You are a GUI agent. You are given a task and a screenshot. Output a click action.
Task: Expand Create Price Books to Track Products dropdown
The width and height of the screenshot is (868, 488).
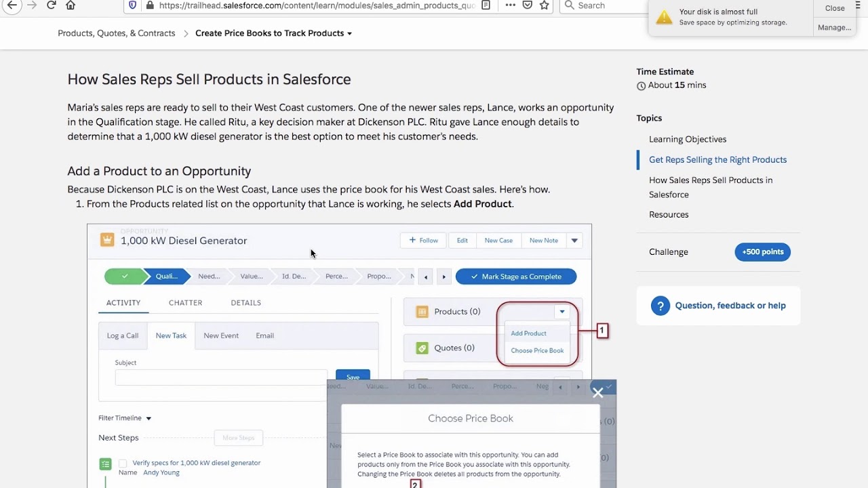pos(273,33)
